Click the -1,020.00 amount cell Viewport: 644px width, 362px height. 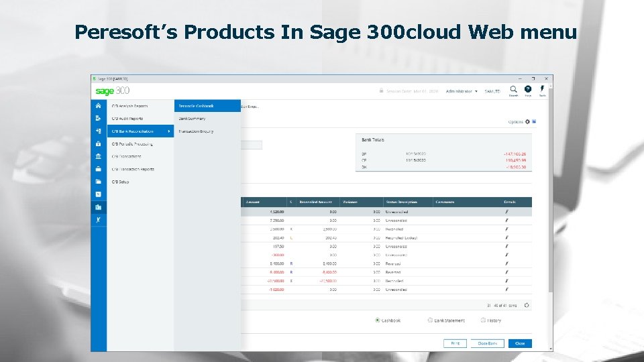point(276,290)
